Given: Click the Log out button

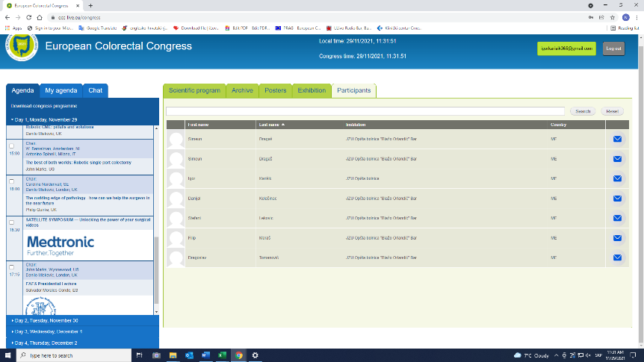Looking at the screenshot, I should [613, 48].
